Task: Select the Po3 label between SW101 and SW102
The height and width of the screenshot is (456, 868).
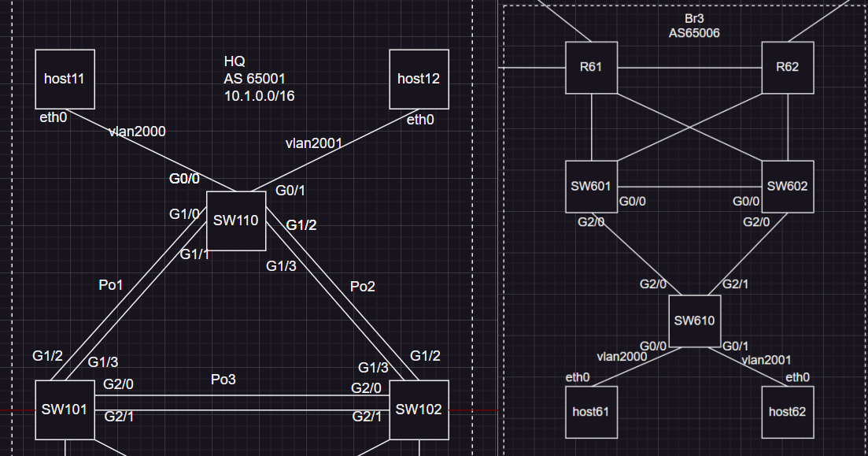Action: point(223,380)
